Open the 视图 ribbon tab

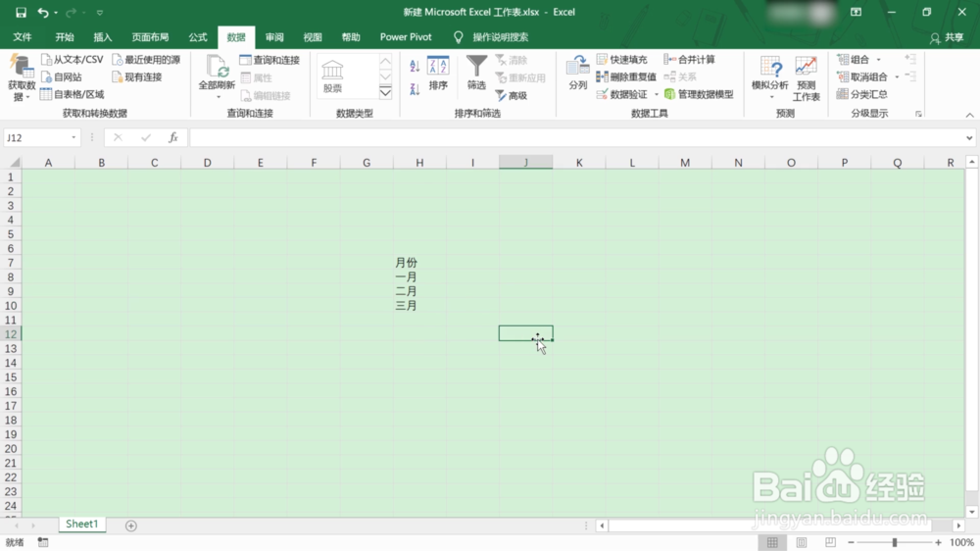pos(313,37)
